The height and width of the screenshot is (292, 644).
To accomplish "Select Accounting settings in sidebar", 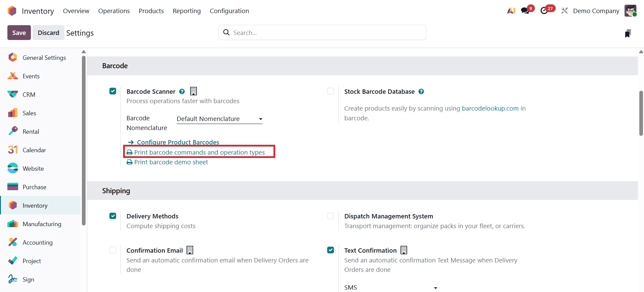I will tap(40, 242).
